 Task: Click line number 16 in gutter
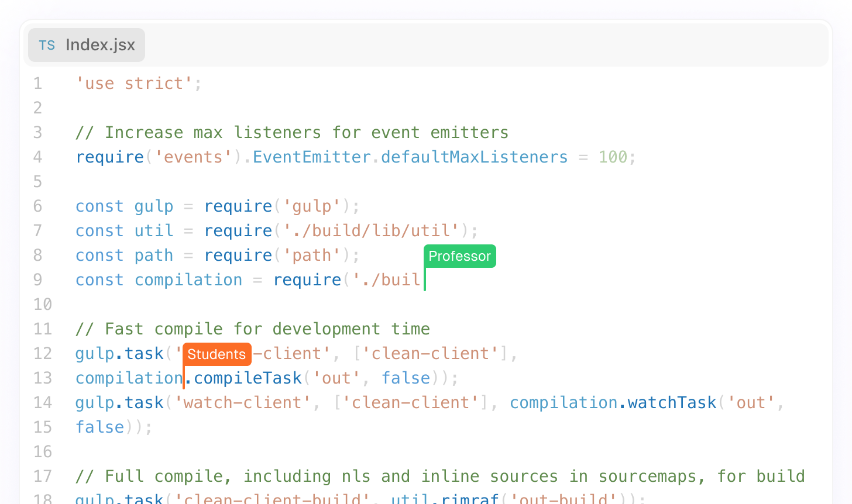(x=42, y=452)
